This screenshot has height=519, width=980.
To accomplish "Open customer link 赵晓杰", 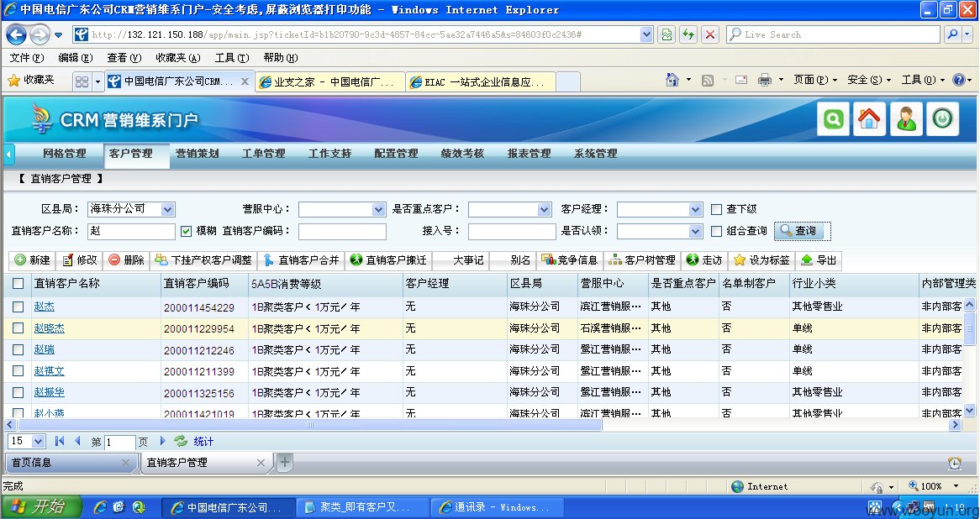I will coord(50,328).
